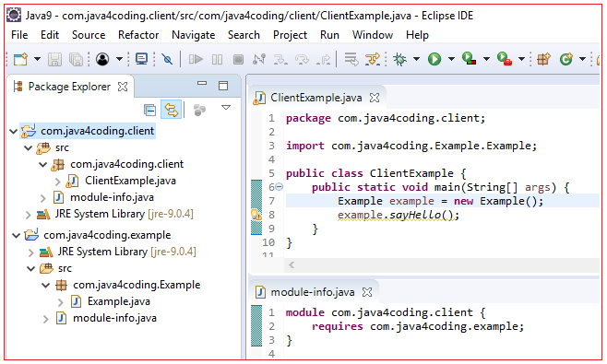Open the Package Explorer view menu triangle
Viewport: 607px width, 364px height.
[x=226, y=108]
